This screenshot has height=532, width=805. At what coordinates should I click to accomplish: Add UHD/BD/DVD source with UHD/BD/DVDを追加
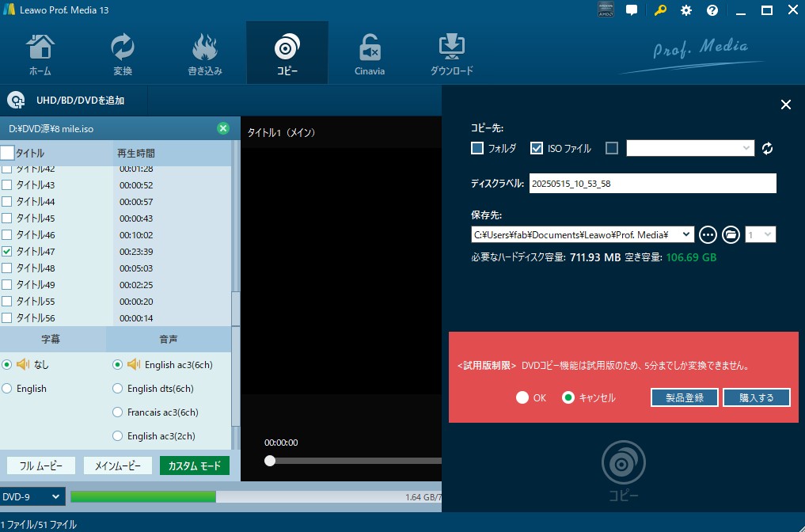(x=80, y=100)
